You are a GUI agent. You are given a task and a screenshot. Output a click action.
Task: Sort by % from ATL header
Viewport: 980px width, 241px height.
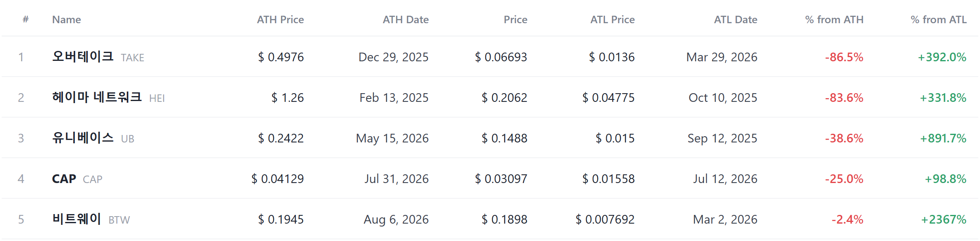939,19
